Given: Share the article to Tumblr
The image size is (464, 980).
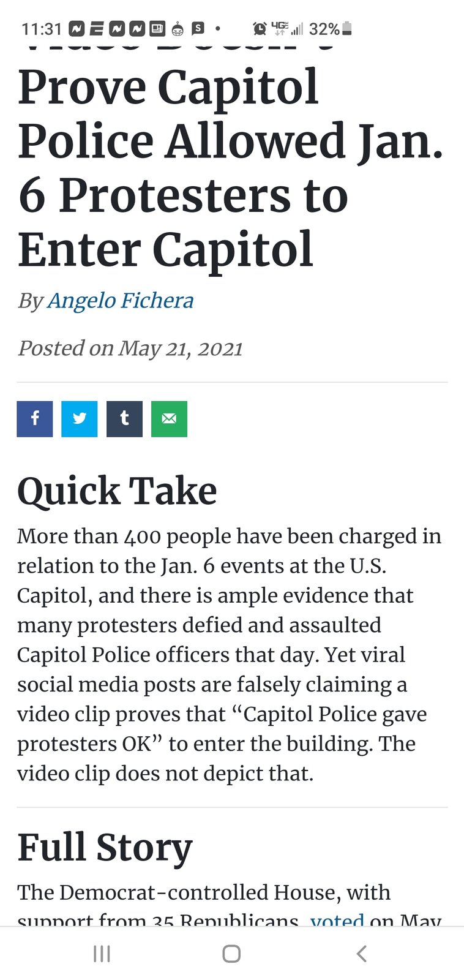Looking at the screenshot, I should (124, 419).
